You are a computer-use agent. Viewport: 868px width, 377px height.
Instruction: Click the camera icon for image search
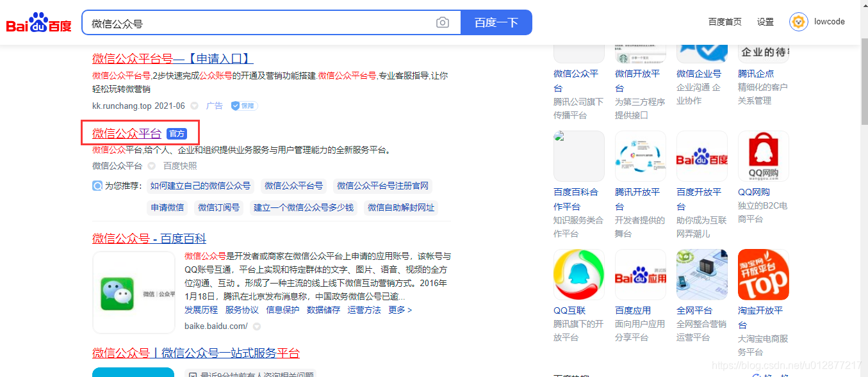click(x=442, y=22)
